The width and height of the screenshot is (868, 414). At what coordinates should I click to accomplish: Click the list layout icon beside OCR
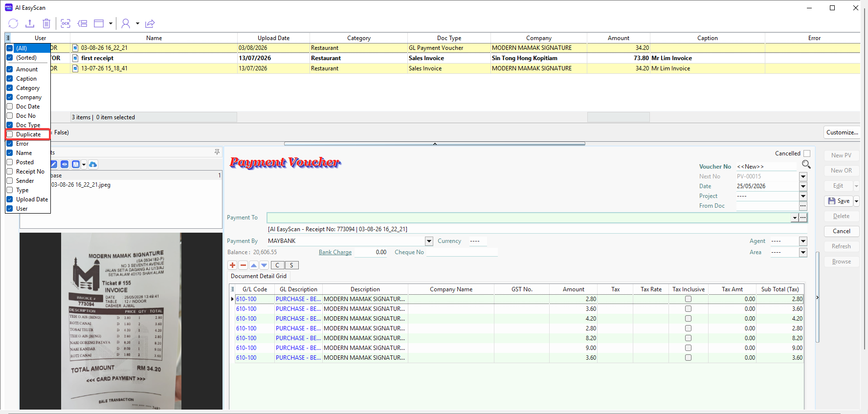[x=82, y=23]
